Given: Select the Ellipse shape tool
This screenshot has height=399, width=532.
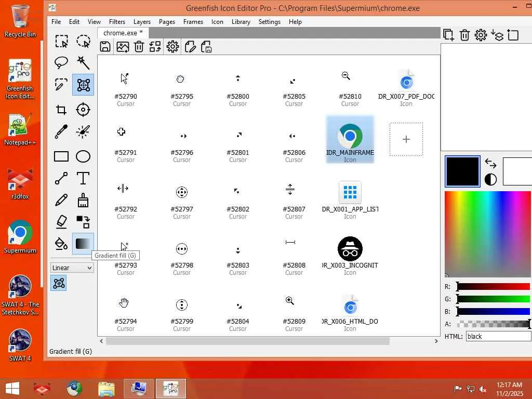Looking at the screenshot, I should [83, 156].
